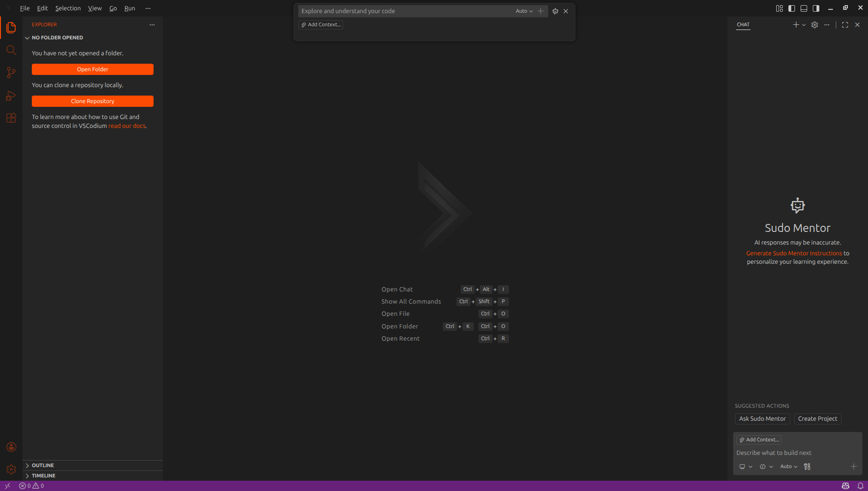
Task: Start a new chat with the plus icon
Action: click(x=795, y=24)
